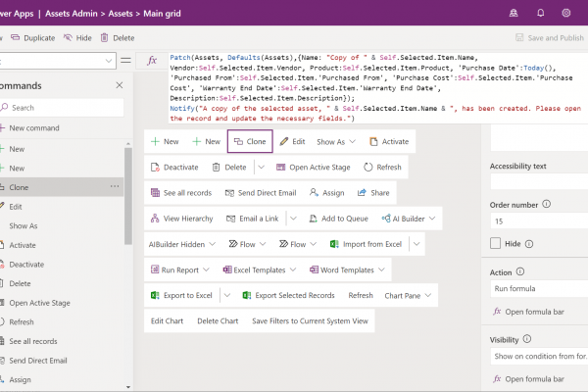Open settings gear in header
Image resolution: width=588 pixels, height=392 pixels.
click(x=565, y=13)
